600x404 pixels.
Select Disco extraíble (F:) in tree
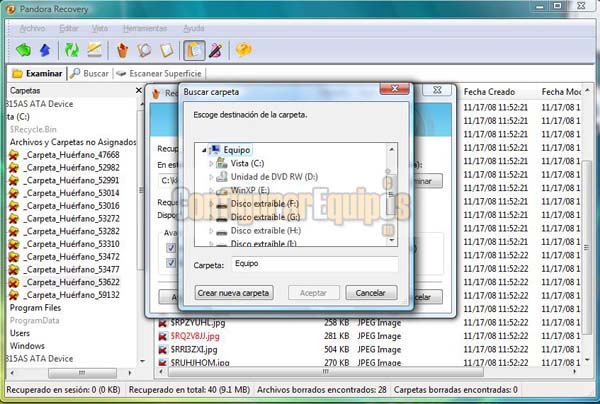click(264, 204)
